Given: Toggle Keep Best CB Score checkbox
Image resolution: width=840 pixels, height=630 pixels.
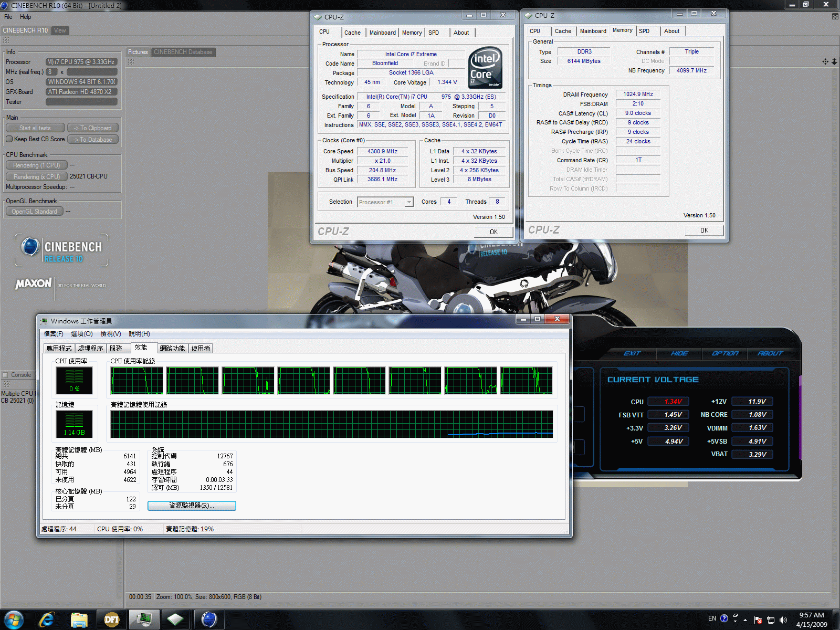Looking at the screenshot, I should 9,139.
